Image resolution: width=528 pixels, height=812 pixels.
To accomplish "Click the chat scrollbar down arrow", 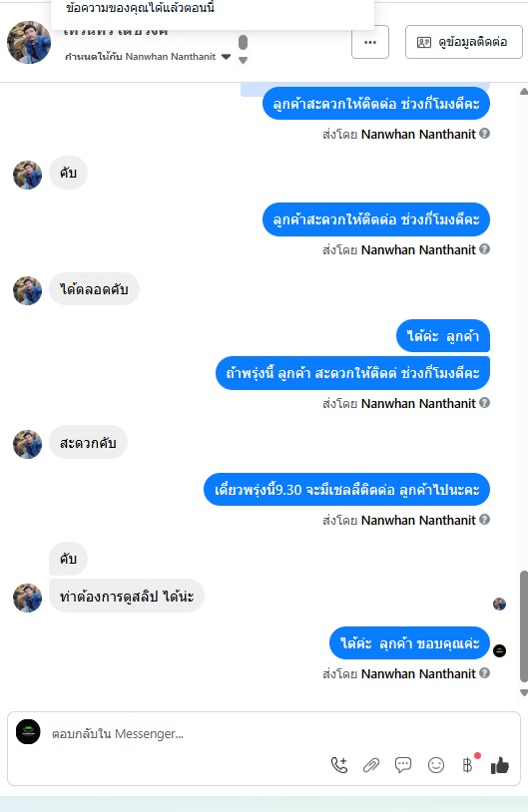I will [x=524, y=692].
